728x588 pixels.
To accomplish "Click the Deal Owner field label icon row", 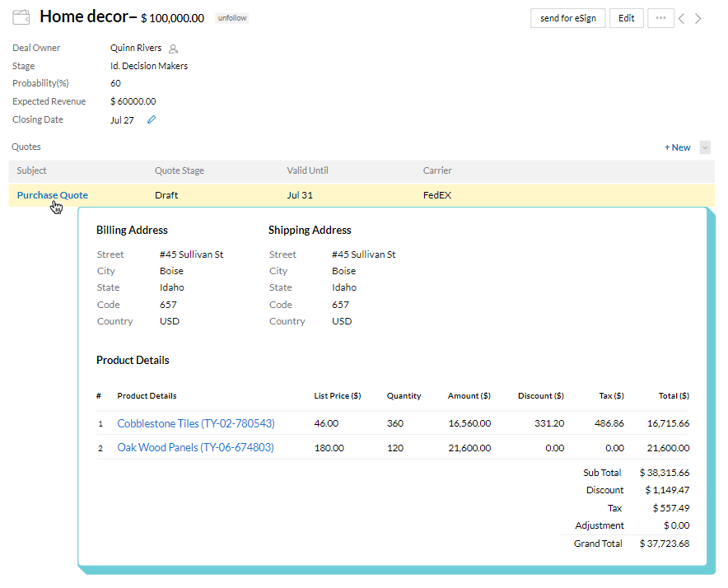I will click(35, 48).
